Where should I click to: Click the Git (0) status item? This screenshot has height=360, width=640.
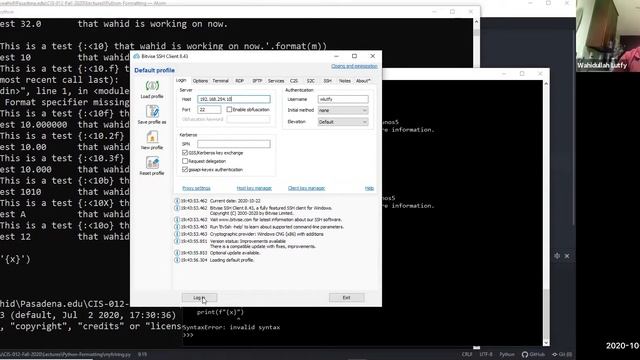click(x=562, y=354)
